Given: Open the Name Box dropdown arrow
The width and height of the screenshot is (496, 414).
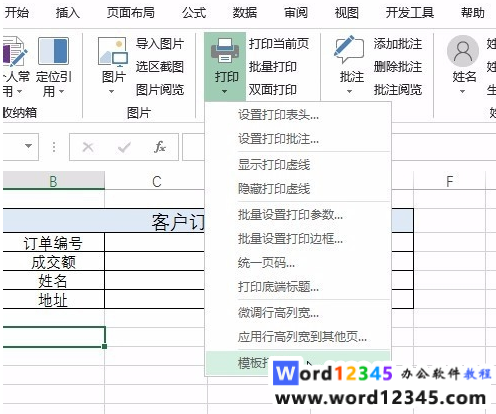Looking at the screenshot, I should pyautogui.click(x=29, y=146).
